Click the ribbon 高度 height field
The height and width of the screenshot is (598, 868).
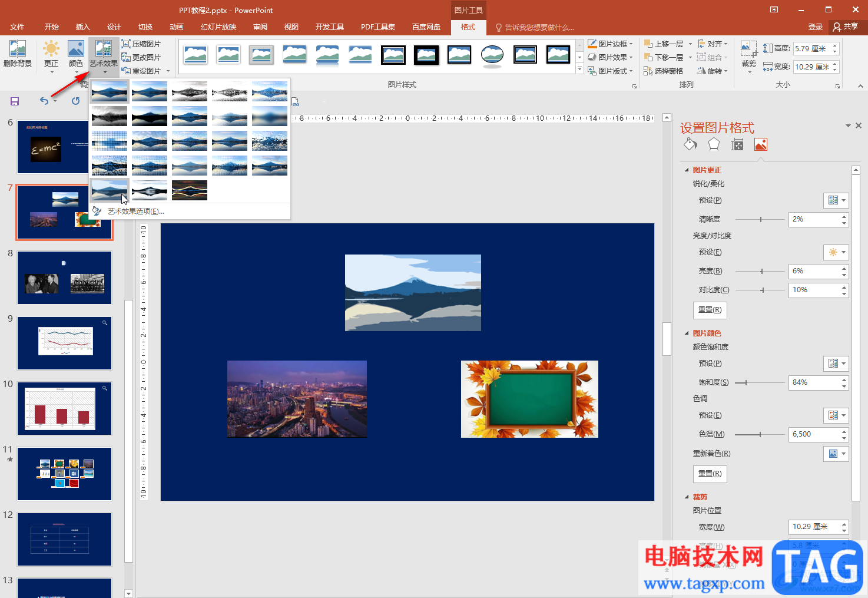pos(812,49)
